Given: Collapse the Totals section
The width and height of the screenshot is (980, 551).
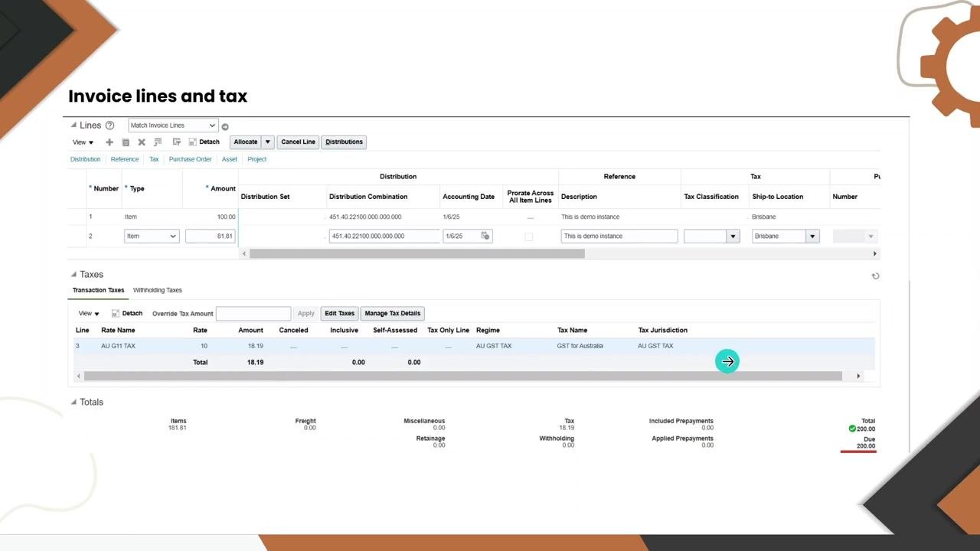Looking at the screenshot, I should (74, 403).
